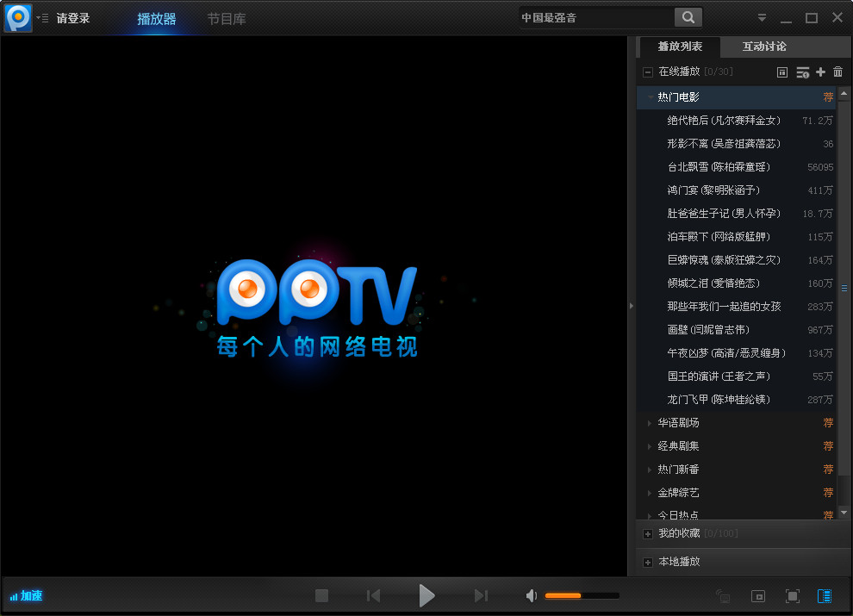This screenshot has width=853, height=616.
Task: Expand the 华语剧场 category
Action: (650, 423)
